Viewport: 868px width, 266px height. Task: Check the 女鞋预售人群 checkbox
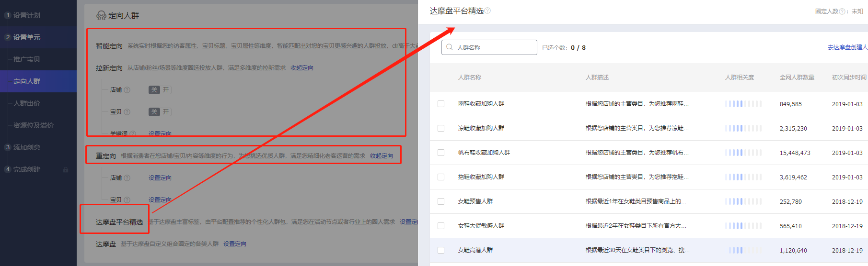(x=441, y=201)
